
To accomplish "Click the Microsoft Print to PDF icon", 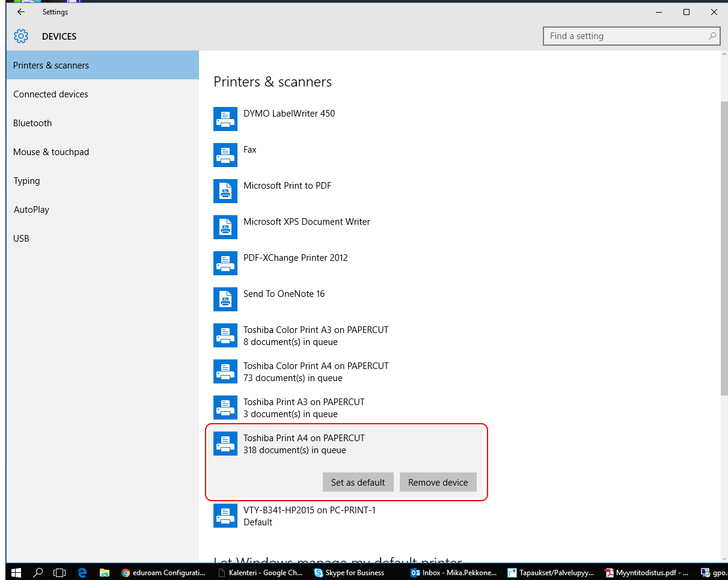I will (225, 191).
